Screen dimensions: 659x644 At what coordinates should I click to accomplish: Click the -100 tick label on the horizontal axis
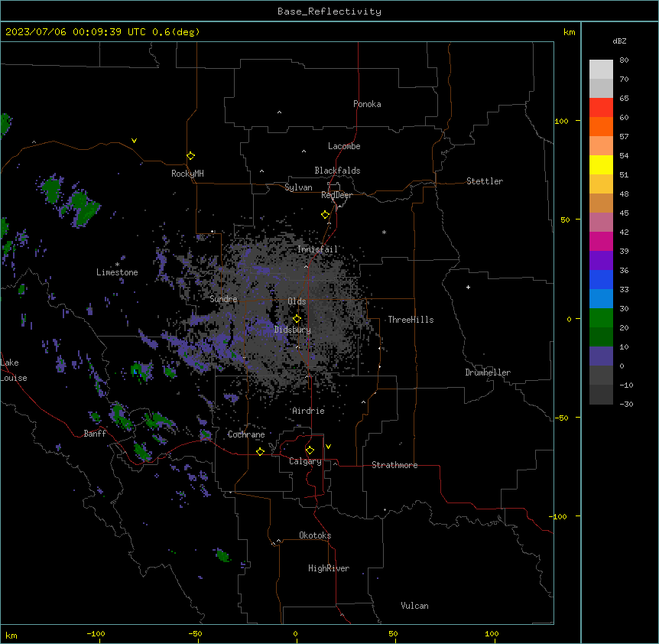(x=96, y=633)
